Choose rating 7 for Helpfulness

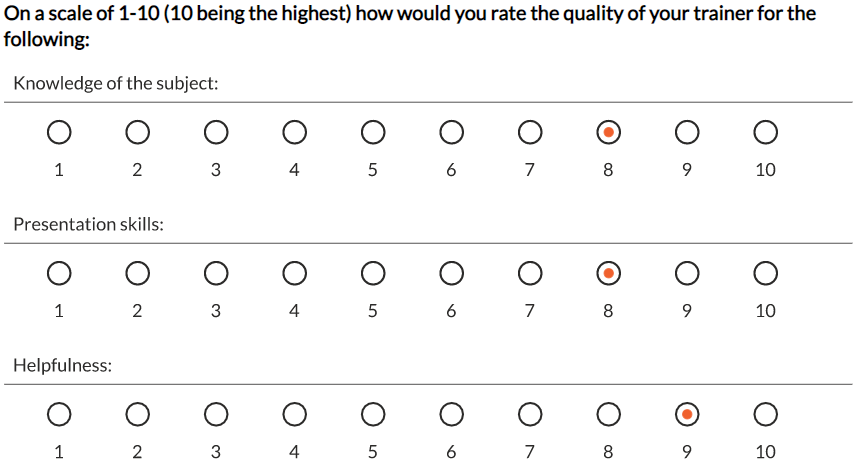pos(530,415)
